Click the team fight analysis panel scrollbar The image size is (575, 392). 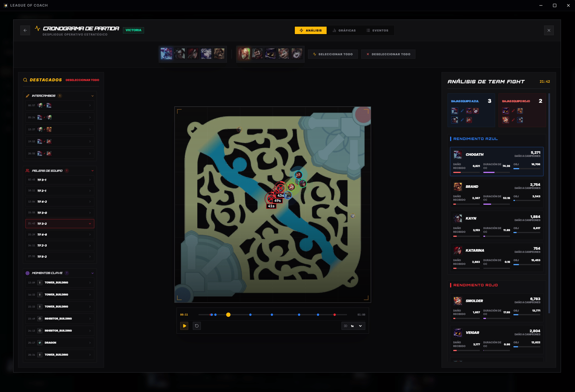(549, 203)
